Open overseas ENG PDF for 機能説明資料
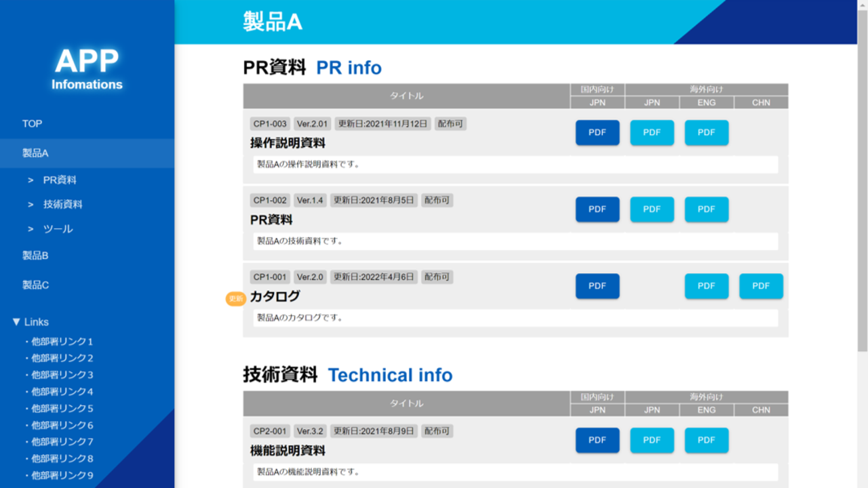Screen dimensions: 868x488 pyautogui.click(x=706, y=440)
